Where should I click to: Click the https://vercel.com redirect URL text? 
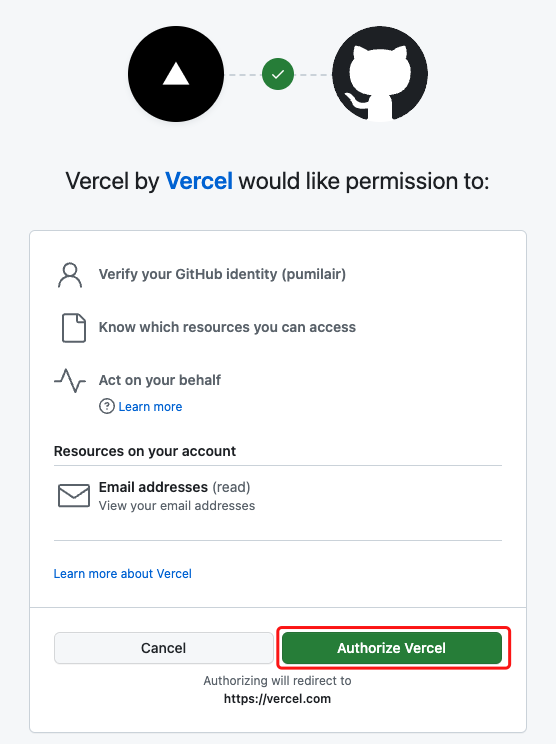[278, 699]
